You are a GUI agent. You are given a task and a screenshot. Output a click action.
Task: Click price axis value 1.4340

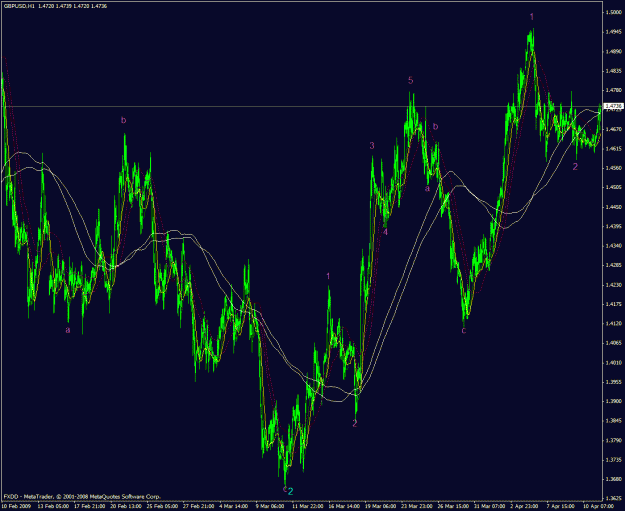(x=613, y=246)
